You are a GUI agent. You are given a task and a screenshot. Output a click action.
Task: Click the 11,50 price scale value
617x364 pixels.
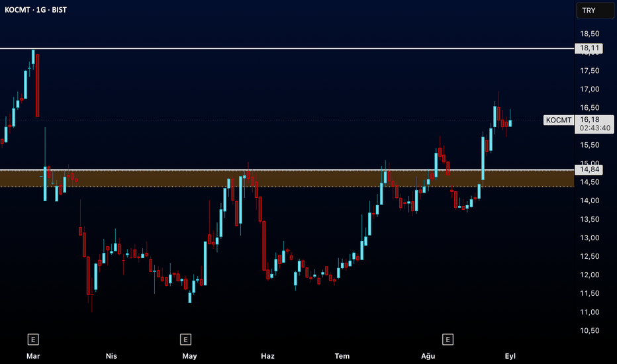coord(589,293)
